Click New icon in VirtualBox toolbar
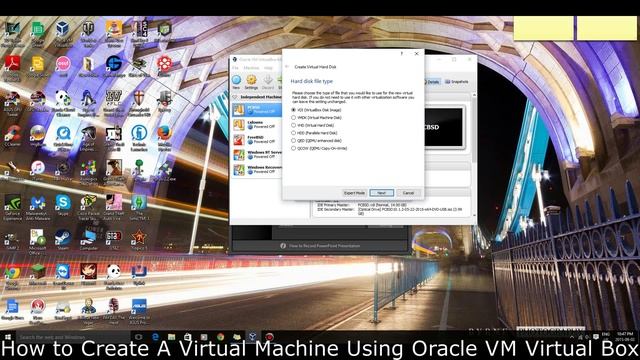This screenshot has width=640, height=360. (x=236, y=82)
